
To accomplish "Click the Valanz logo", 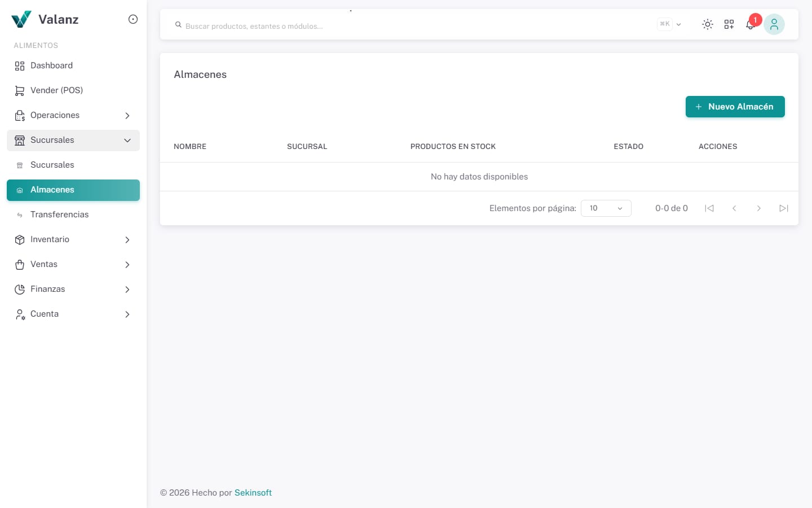I will point(45,19).
